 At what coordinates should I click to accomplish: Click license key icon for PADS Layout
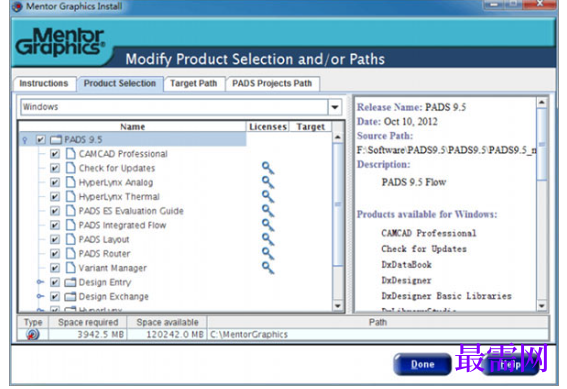268,239
